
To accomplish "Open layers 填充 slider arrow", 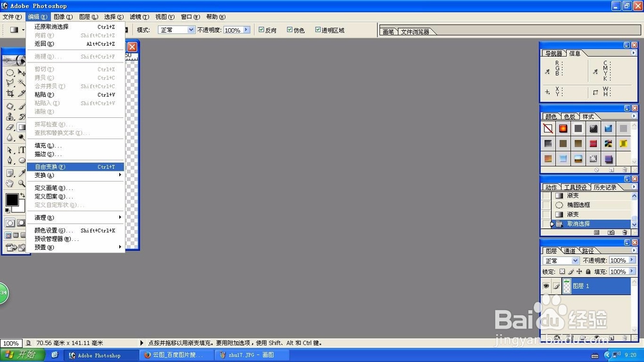I will click(632, 271).
